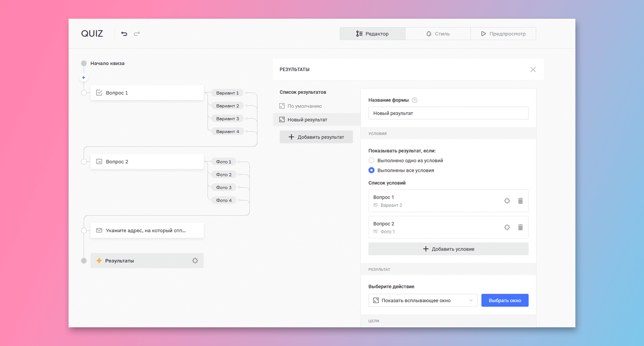The width and height of the screenshot is (644, 346).
Task: Click Добавить условие button
Action: pyautogui.click(x=448, y=249)
